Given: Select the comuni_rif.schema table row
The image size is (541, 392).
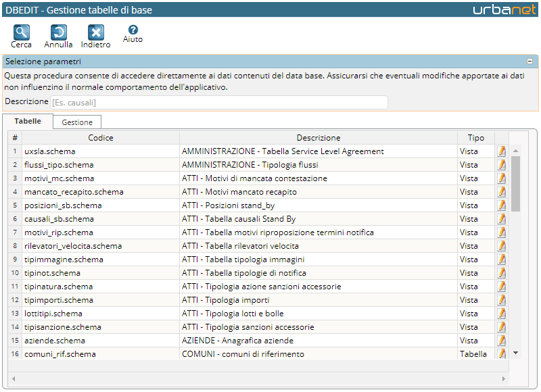Looking at the screenshot, I should click(x=258, y=354).
